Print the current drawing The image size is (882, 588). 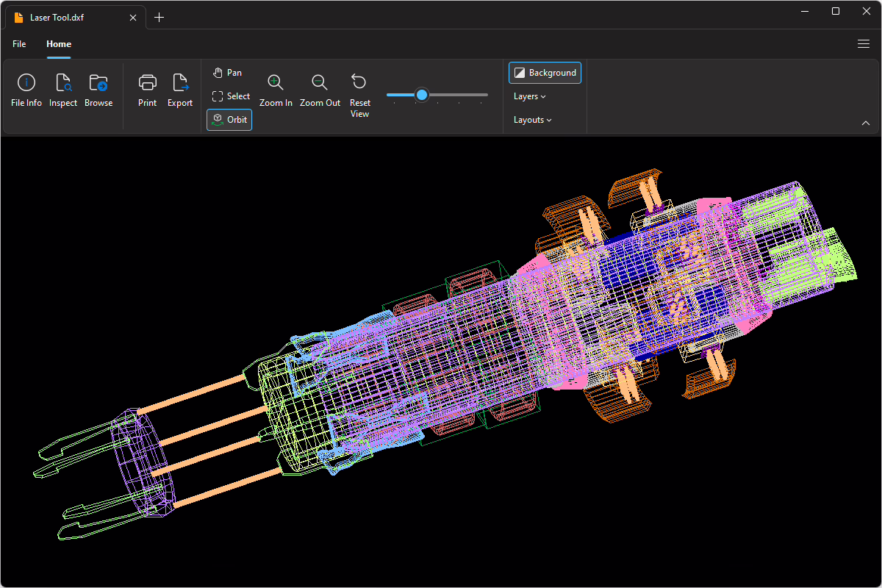point(148,91)
